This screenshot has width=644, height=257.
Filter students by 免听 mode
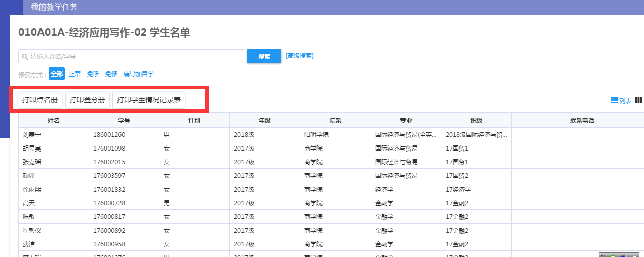pyautogui.click(x=93, y=74)
